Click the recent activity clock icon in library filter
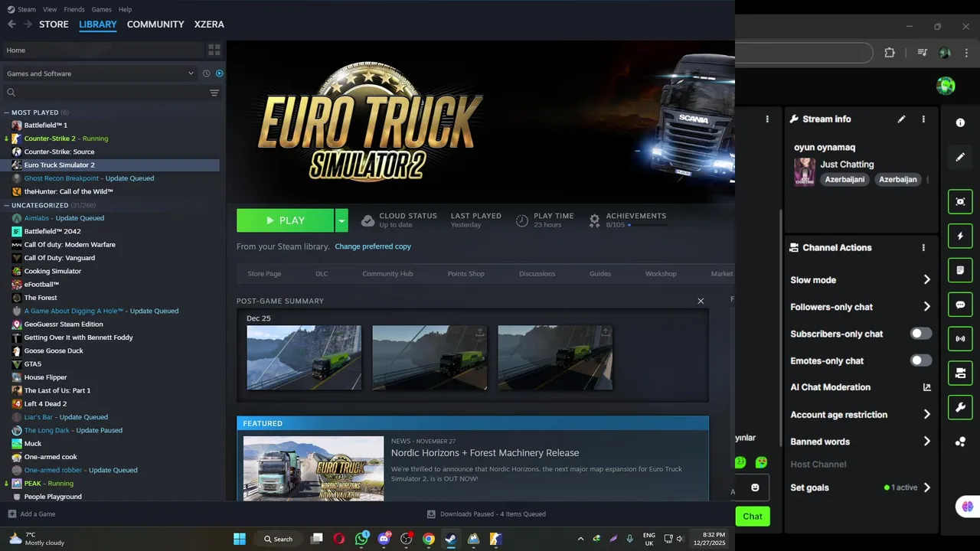Image resolution: width=980 pixels, height=551 pixels. pos(206,73)
